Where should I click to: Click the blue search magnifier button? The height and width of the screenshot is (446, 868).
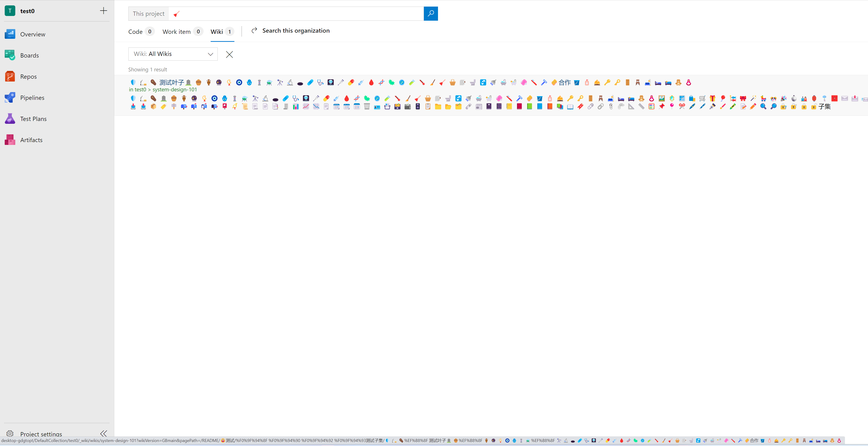point(430,13)
